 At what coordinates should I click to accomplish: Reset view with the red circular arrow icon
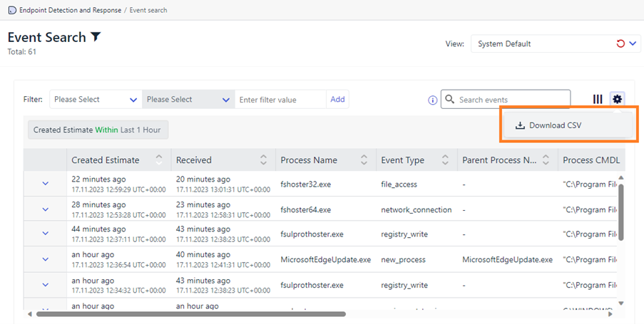point(620,43)
